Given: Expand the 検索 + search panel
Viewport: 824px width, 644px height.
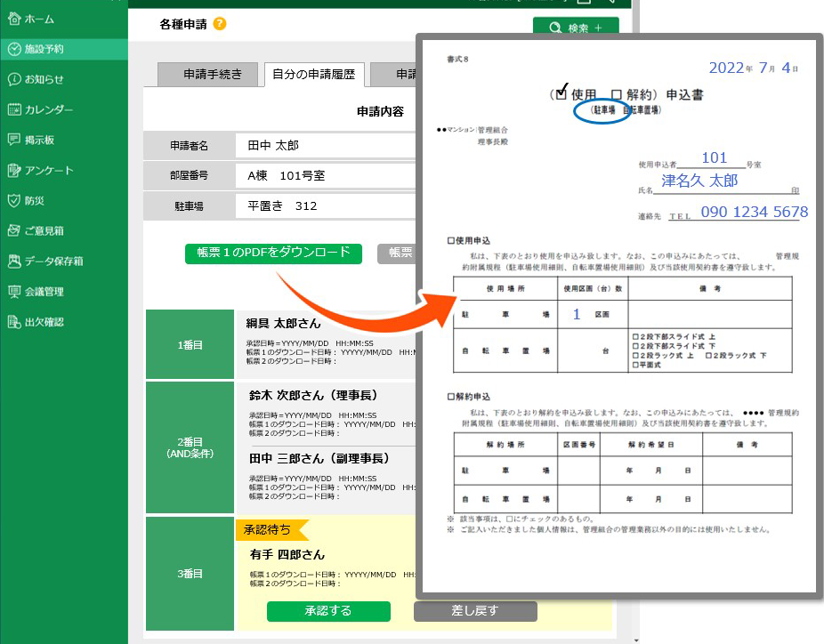Looking at the screenshot, I should pos(575,28).
